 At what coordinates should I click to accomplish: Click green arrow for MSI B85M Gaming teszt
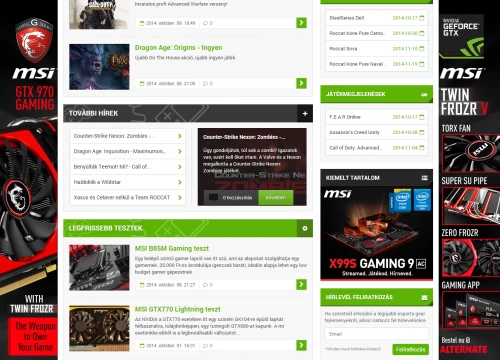point(301,284)
